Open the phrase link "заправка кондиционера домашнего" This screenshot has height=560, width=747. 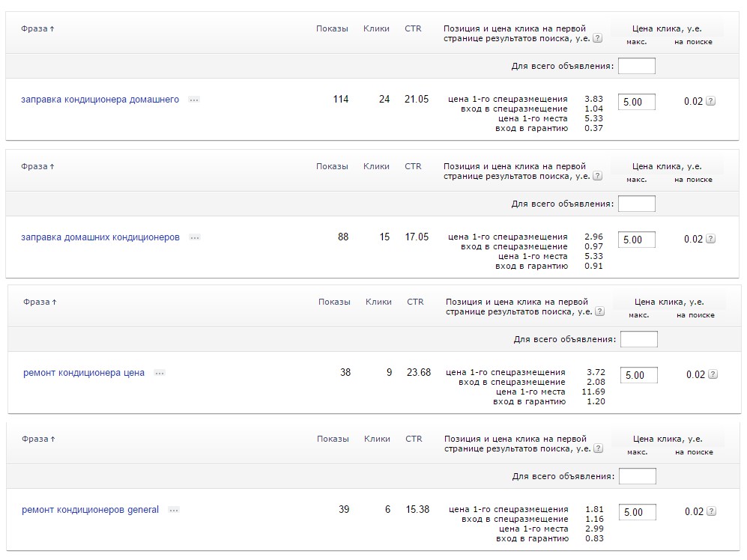[100, 100]
